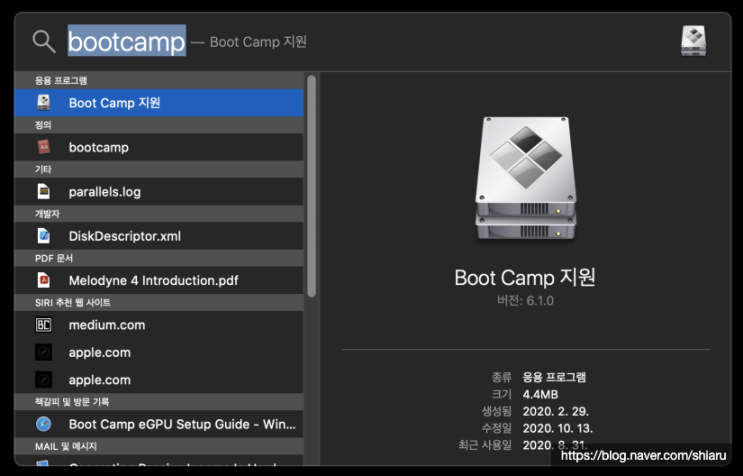
Task: Click the parallels.log file icon
Action: 44,192
